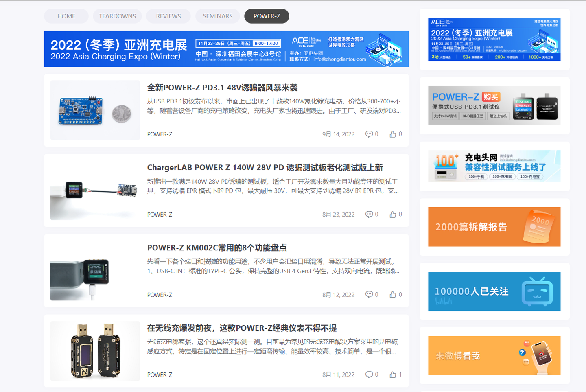Click thumbs-up icon on the 8月 23, 2022 article

393,214
